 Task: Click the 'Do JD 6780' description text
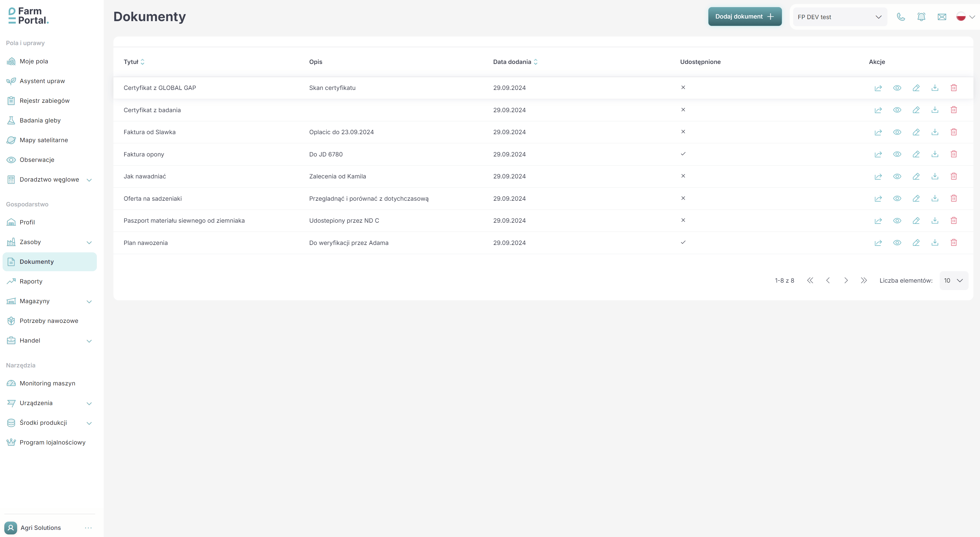click(326, 154)
